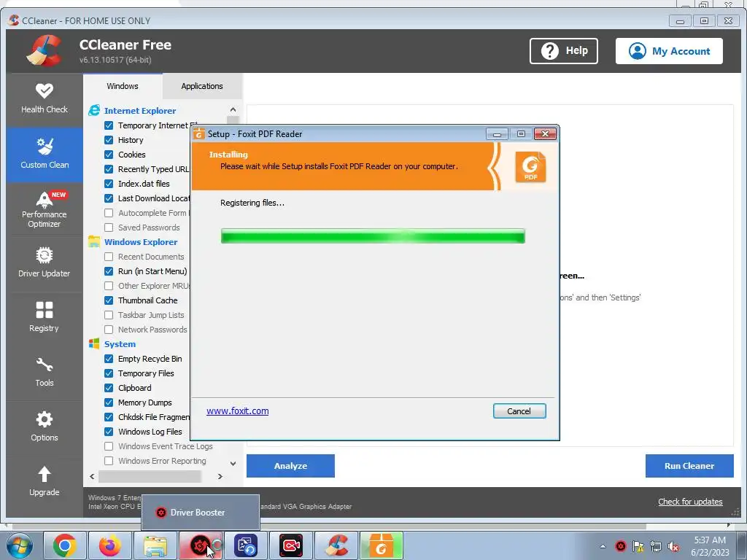Enable Taskbar Jump Lists checkbox
The height and width of the screenshot is (560, 747).
coord(109,315)
